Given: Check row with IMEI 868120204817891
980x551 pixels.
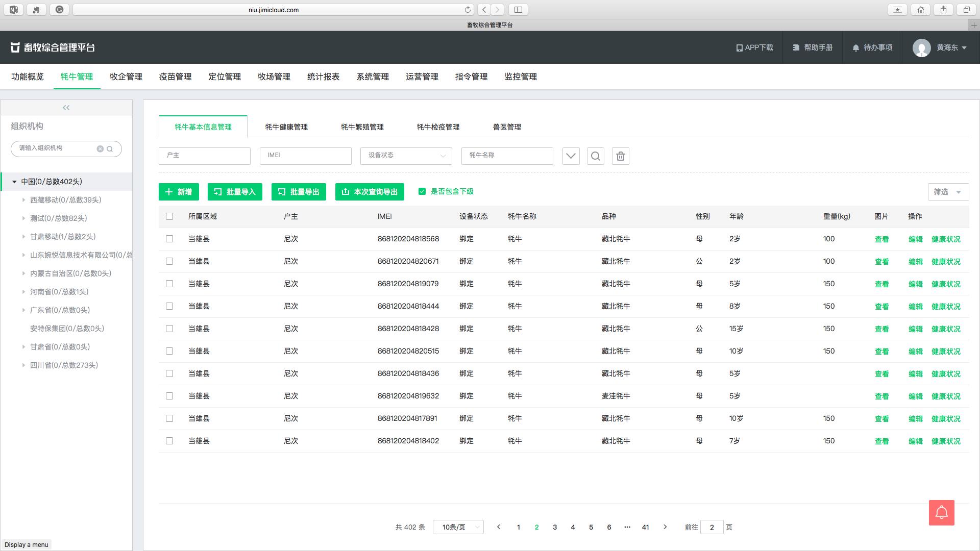Looking at the screenshot, I should point(169,418).
